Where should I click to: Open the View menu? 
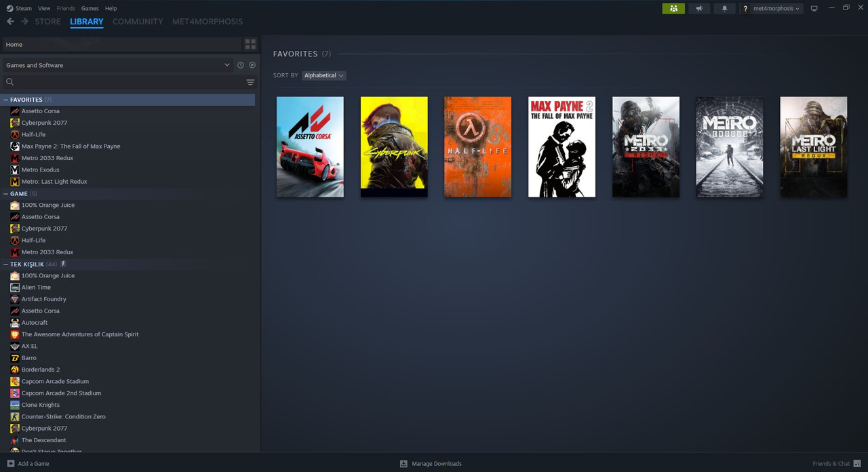pos(44,8)
